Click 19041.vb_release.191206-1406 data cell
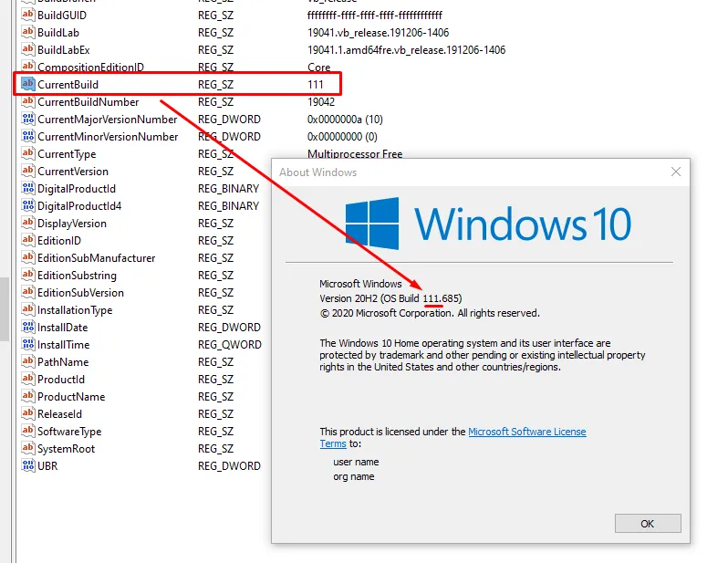The image size is (728, 563). click(378, 33)
